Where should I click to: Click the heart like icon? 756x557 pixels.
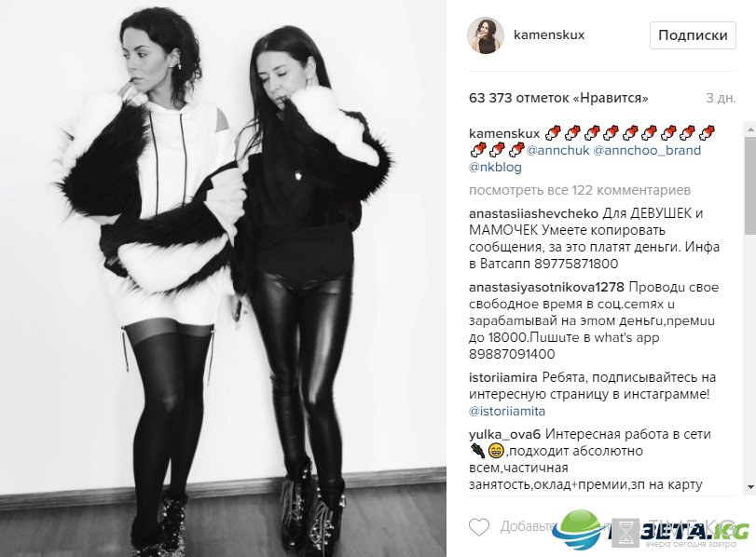(479, 526)
